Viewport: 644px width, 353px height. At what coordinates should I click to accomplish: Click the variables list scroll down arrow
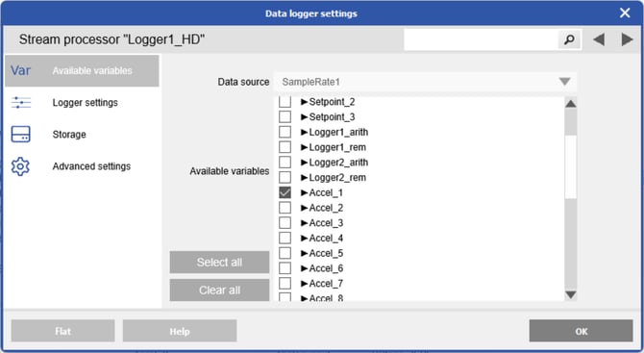[571, 294]
